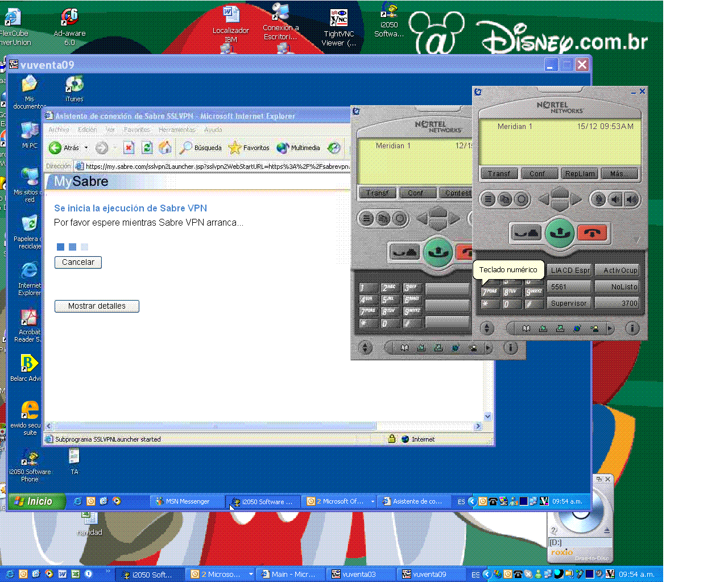
Task: Open the directory book icon on the front softphone
Action: [x=526, y=328]
